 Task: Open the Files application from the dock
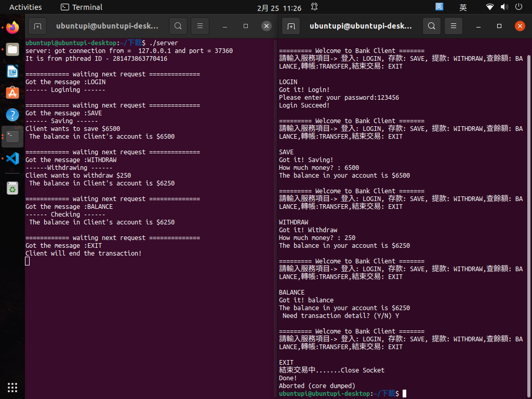click(12, 49)
